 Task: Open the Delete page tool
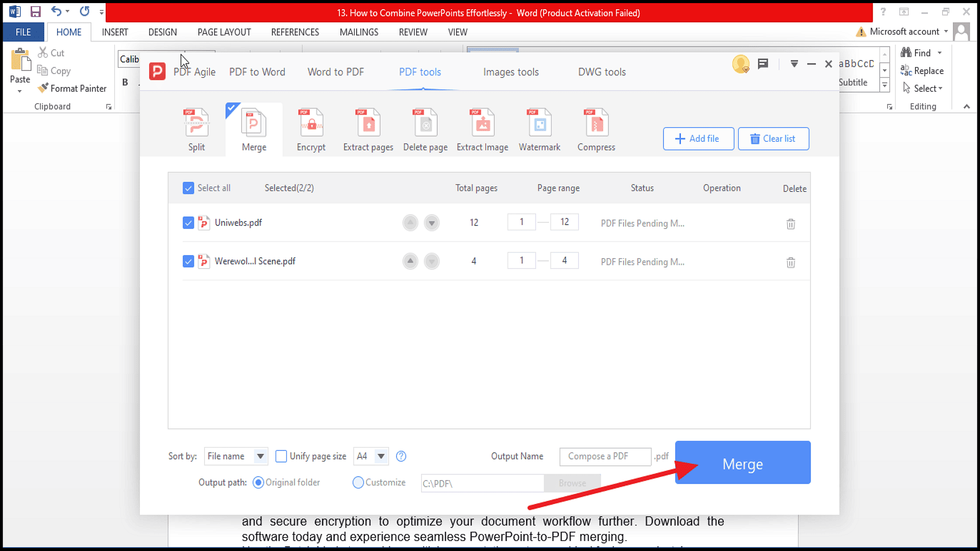click(x=425, y=130)
